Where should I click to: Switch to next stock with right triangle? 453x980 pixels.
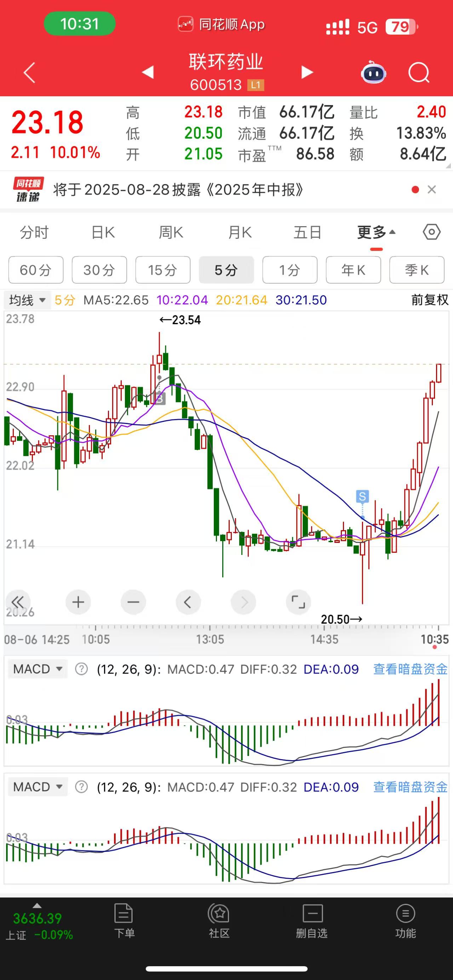[307, 72]
